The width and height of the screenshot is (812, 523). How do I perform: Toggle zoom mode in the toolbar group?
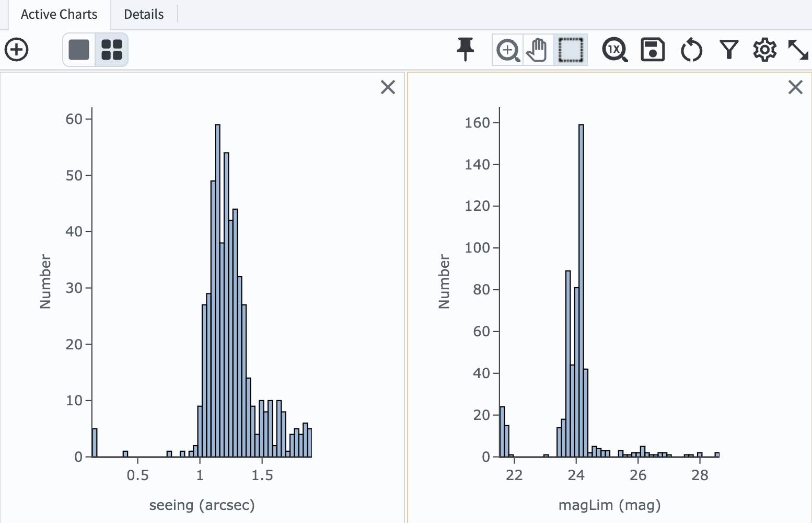click(x=507, y=49)
